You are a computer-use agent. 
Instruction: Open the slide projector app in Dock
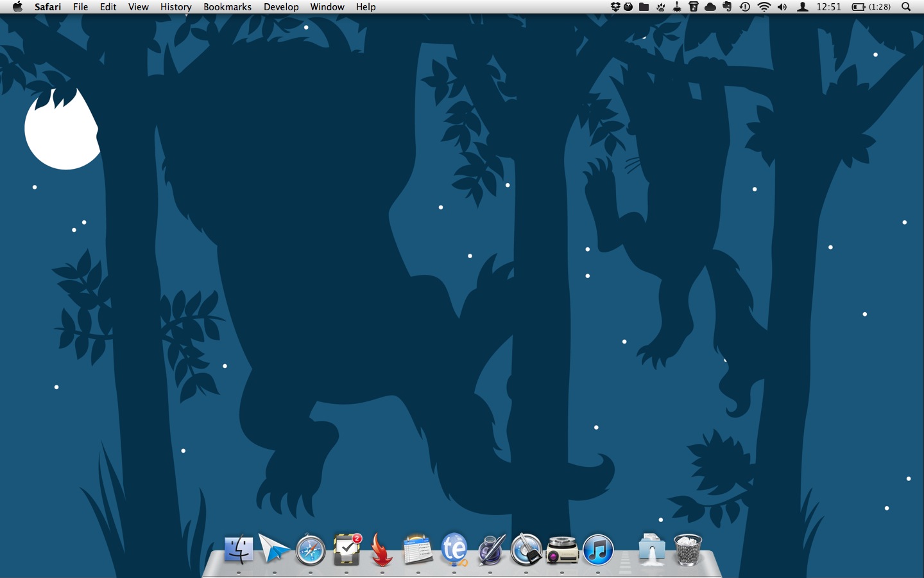coord(562,550)
